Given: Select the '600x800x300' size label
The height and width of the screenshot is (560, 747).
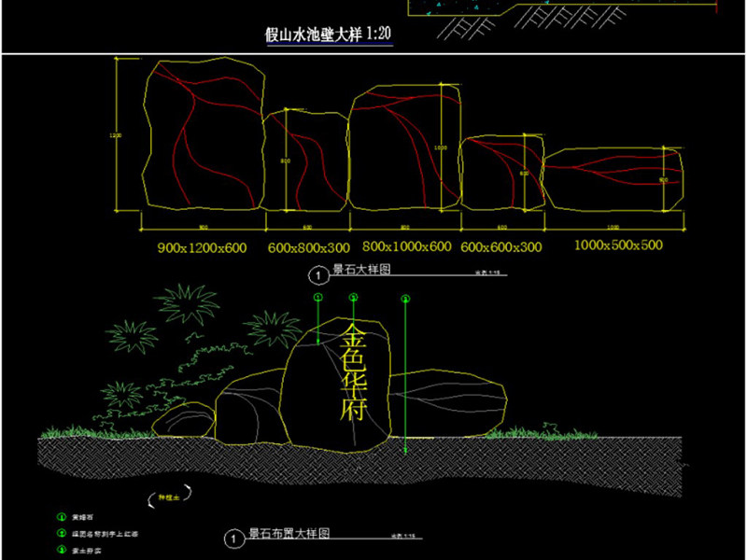Looking at the screenshot, I should [x=309, y=247].
